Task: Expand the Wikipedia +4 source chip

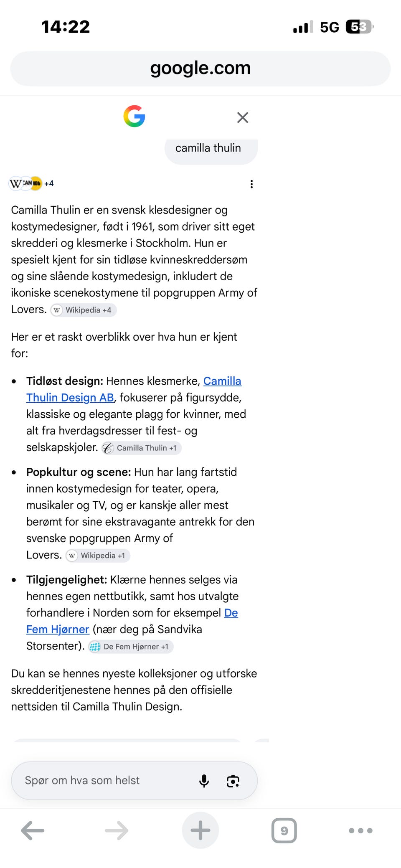Action: pos(83,310)
